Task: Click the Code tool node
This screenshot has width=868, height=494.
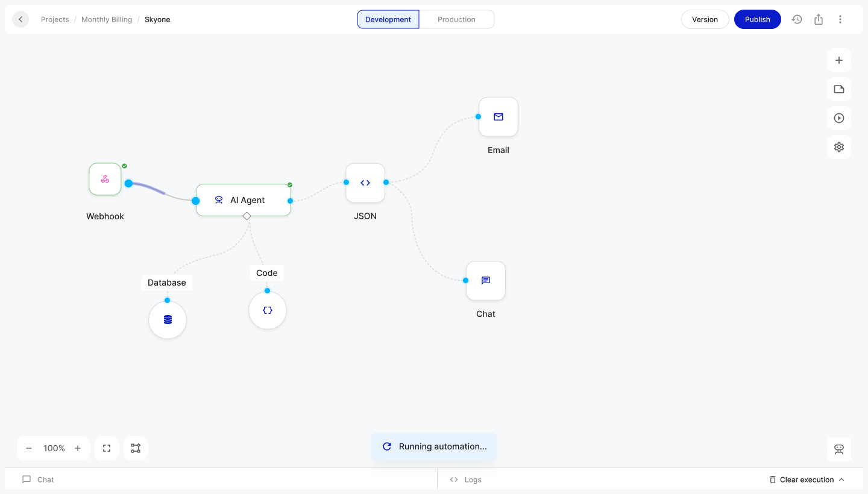Action: tap(267, 310)
